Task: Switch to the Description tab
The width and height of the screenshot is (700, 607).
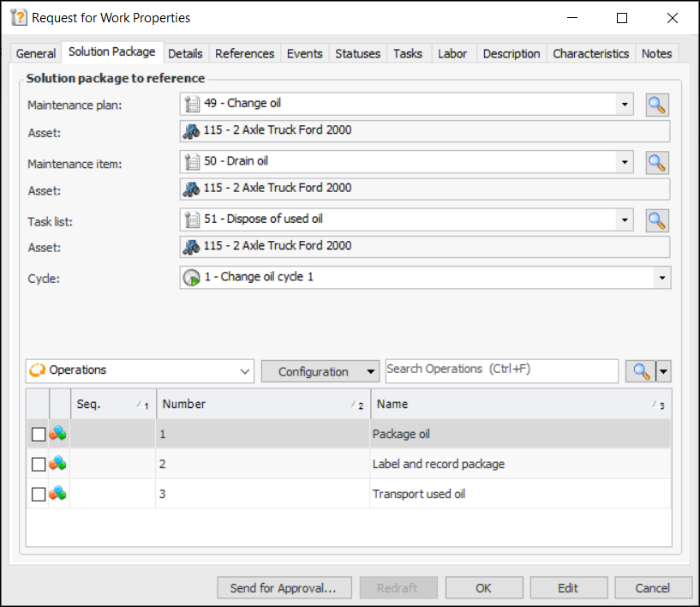Action: (512, 54)
